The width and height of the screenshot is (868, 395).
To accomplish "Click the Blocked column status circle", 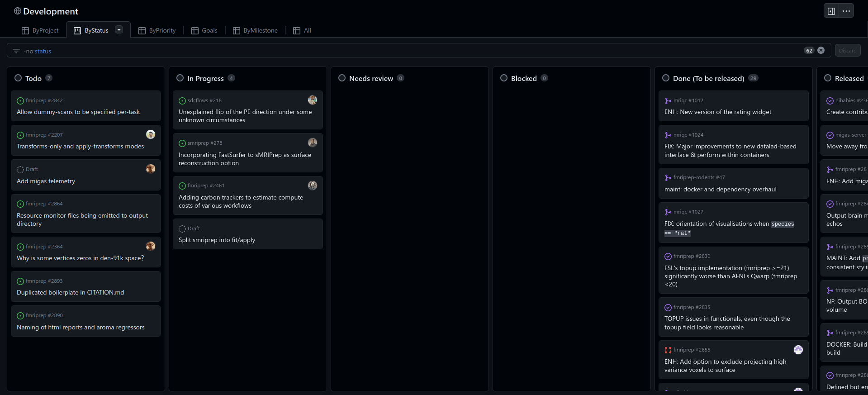I will coord(504,78).
